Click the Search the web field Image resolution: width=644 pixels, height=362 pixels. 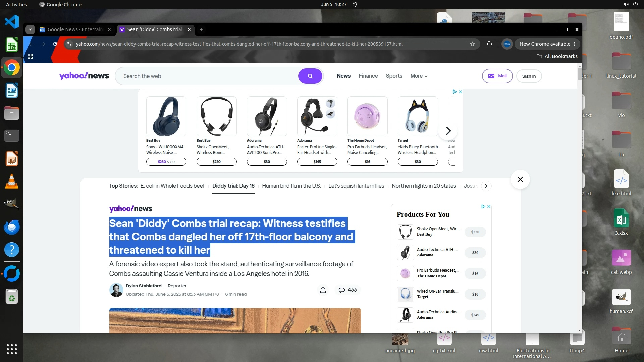click(208, 76)
